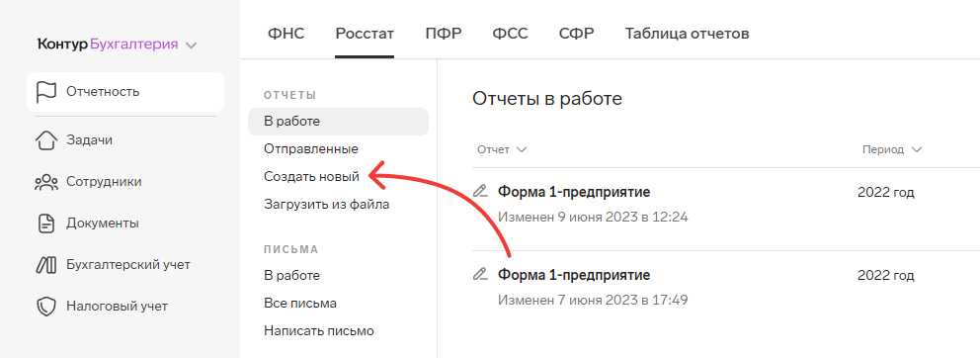The width and height of the screenshot is (980, 358).
Task: Open the ПФР tab
Action: pos(444,34)
